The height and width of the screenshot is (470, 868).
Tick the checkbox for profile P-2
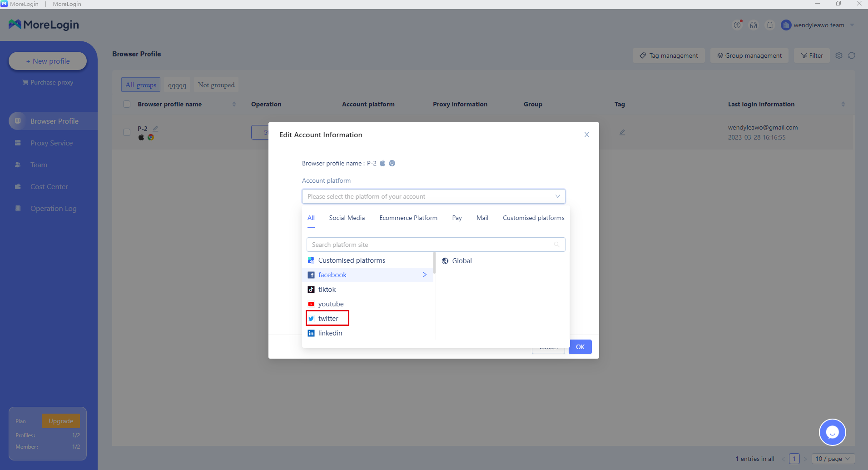click(x=127, y=132)
